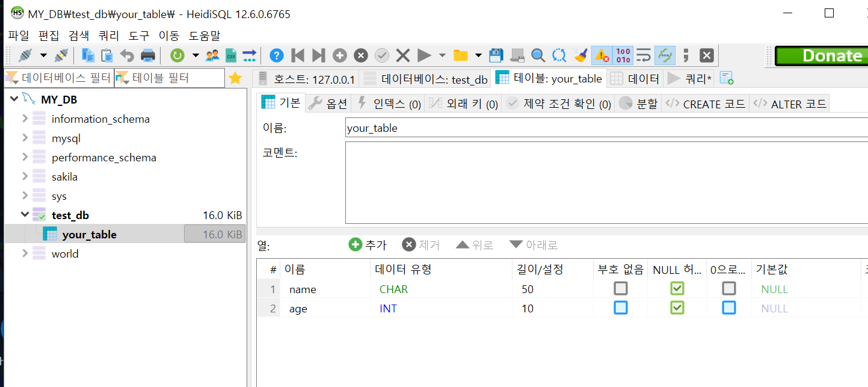The height and width of the screenshot is (387, 868).
Task: Run query with the play icon
Action: 424,56
